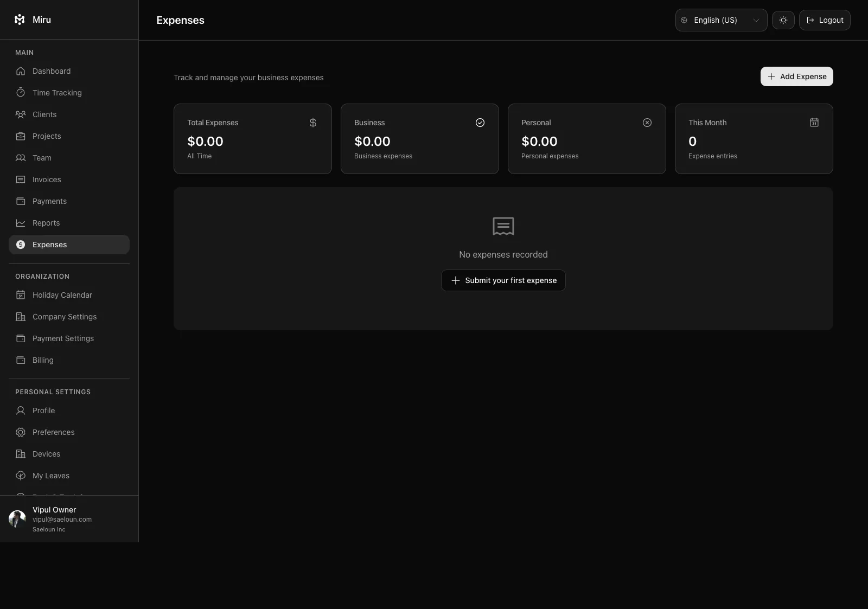Click the Reports chart icon
This screenshot has width=868, height=609.
(x=21, y=223)
